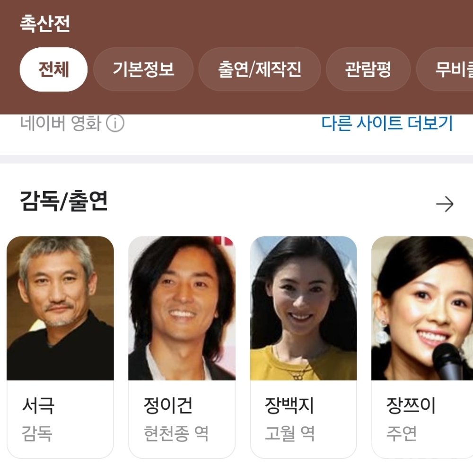Click the 정이건 name text
This screenshot has height=476, width=473.
point(168,405)
